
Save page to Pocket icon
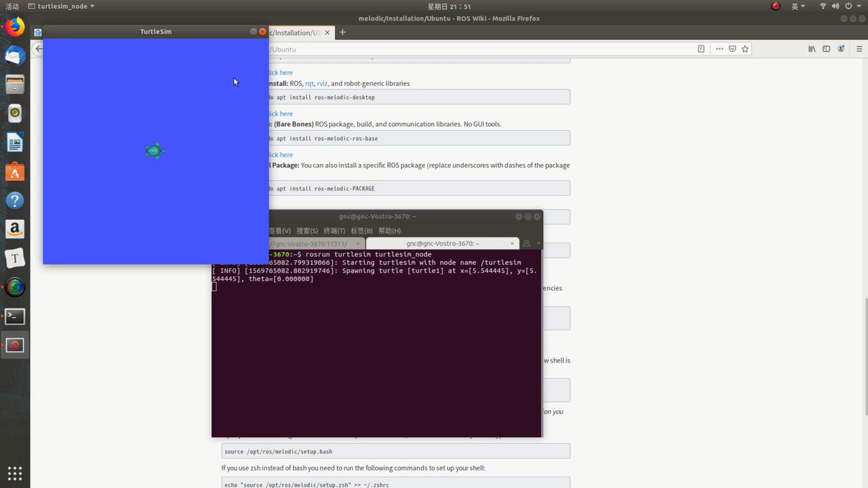[x=732, y=49]
